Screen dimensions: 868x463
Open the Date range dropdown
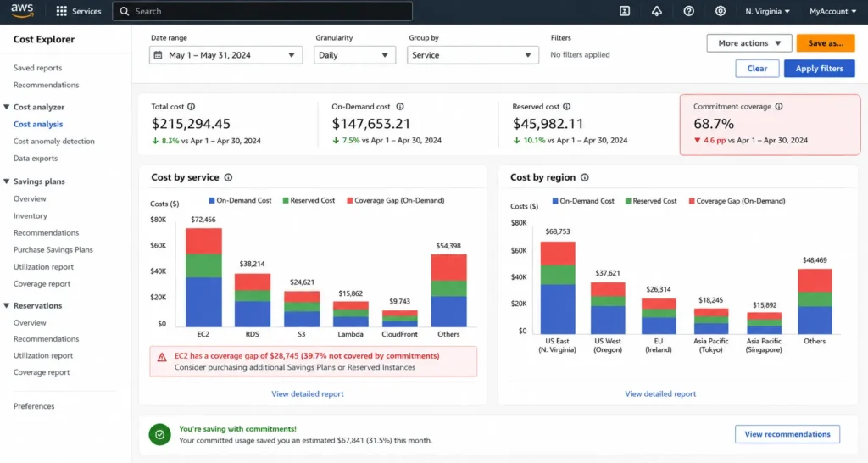[225, 55]
